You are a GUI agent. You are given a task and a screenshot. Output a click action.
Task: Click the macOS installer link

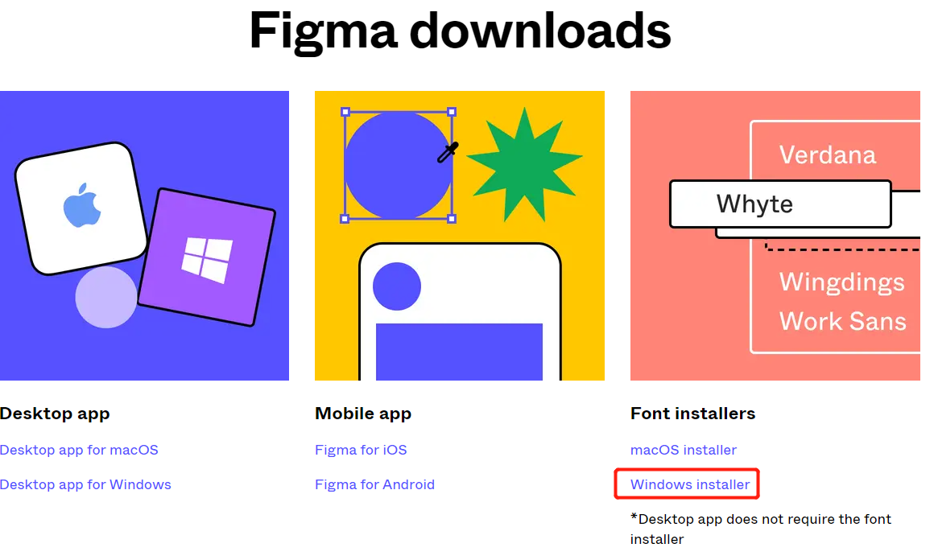pos(684,450)
